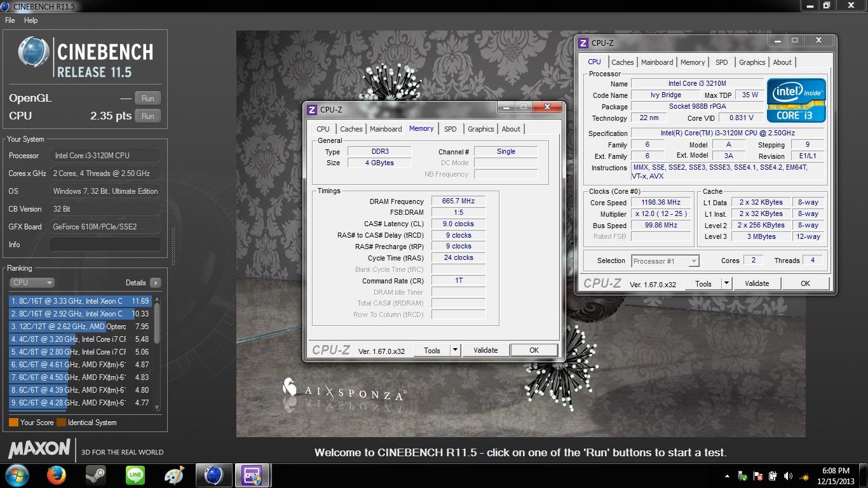Click the Name field Intel Core i3 3210M
This screenshot has width=868, height=488.
pos(697,84)
